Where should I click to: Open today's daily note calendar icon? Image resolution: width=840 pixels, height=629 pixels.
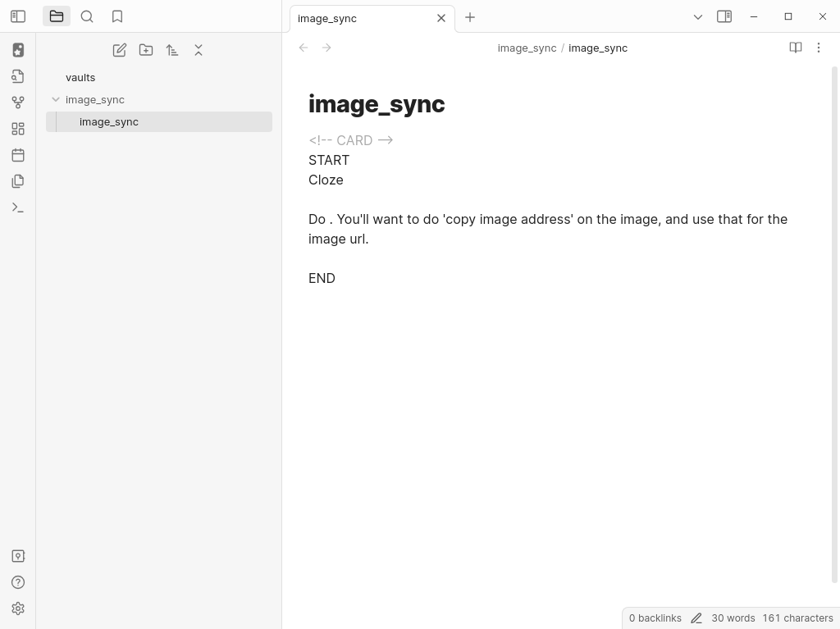[18, 155]
